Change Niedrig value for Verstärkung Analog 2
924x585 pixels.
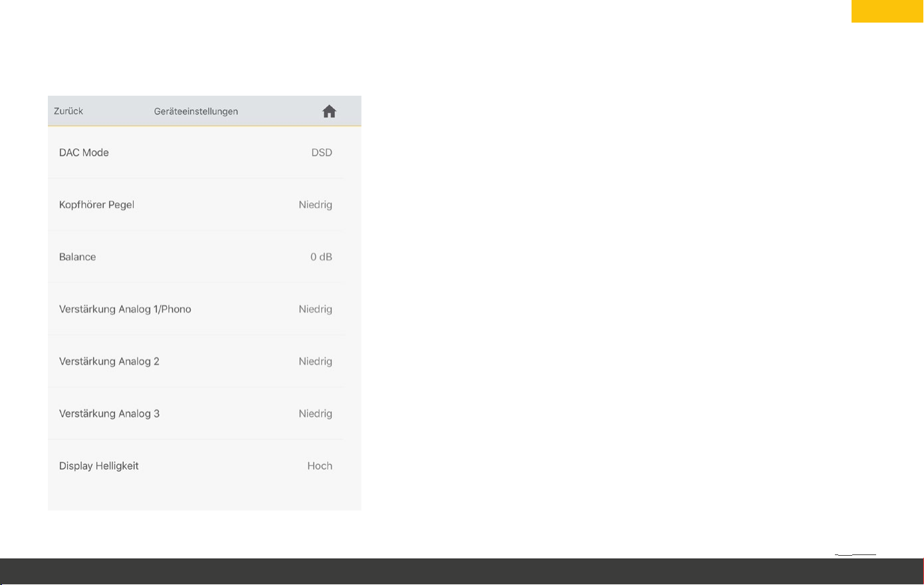coord(315,362)
